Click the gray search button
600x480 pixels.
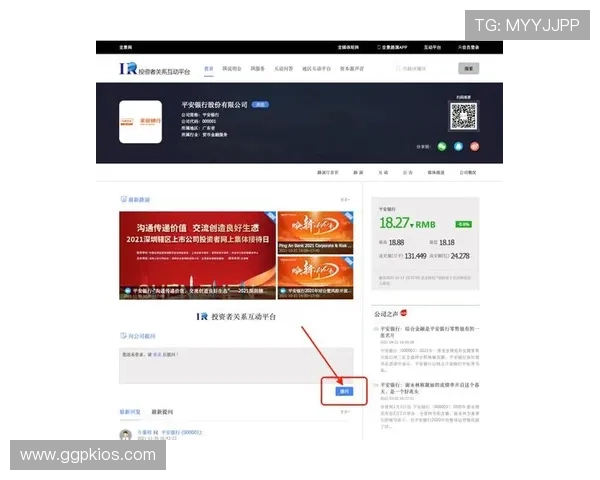coord(468,69)
